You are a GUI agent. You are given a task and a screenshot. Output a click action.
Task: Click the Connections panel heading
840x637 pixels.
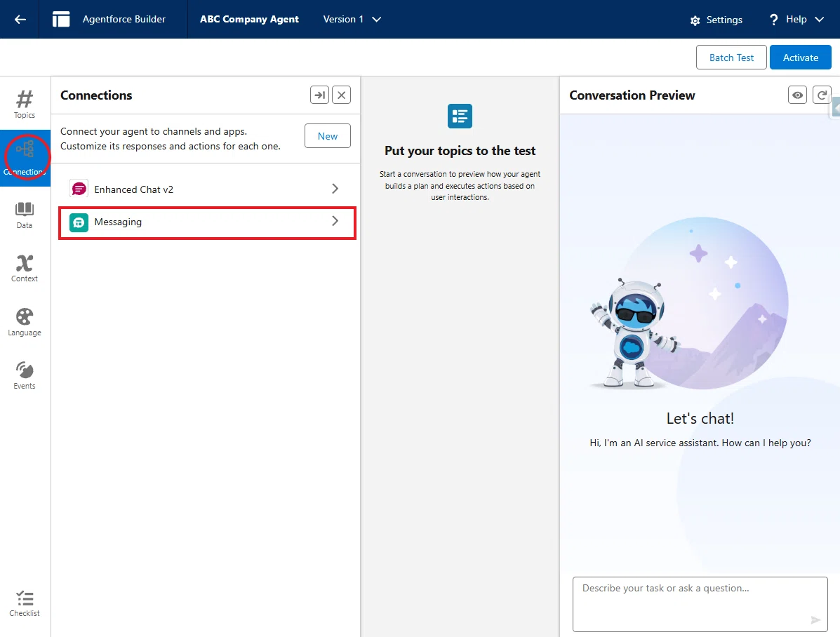pos(96,95)
